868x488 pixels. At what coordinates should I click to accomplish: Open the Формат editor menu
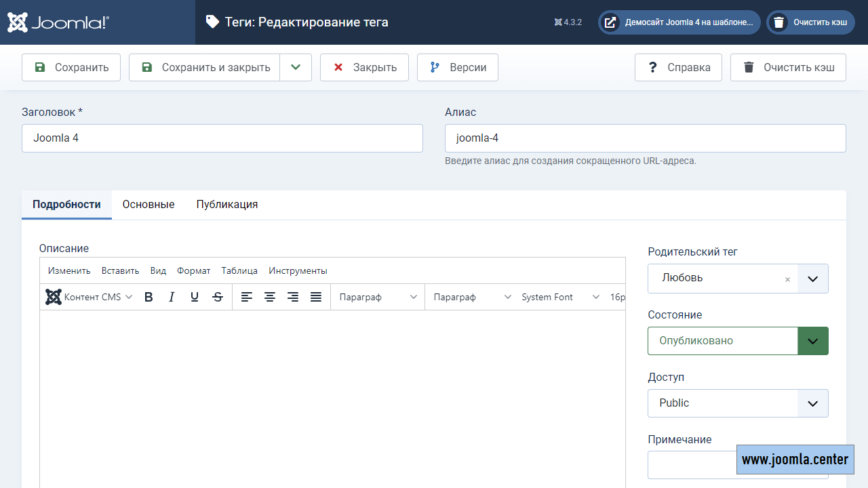point(194,270)
